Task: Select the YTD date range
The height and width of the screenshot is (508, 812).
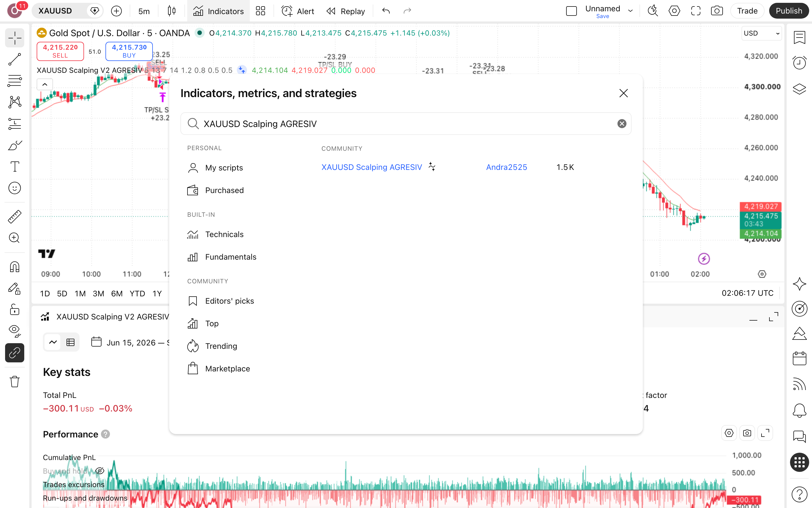Action: (137, 293)
